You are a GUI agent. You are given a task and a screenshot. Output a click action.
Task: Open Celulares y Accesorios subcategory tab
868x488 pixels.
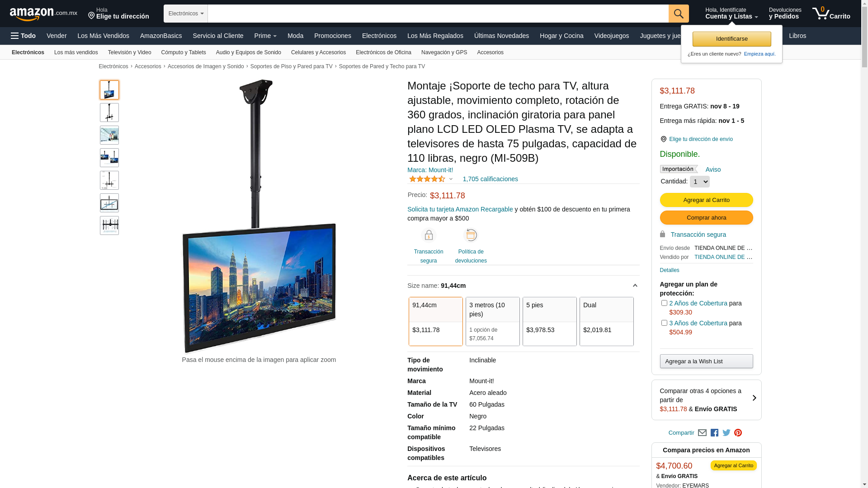[x=318, y=52]
